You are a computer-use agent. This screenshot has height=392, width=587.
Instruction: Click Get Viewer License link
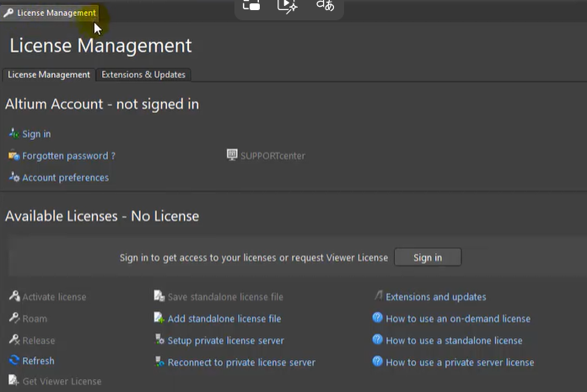tap(62, 381)
